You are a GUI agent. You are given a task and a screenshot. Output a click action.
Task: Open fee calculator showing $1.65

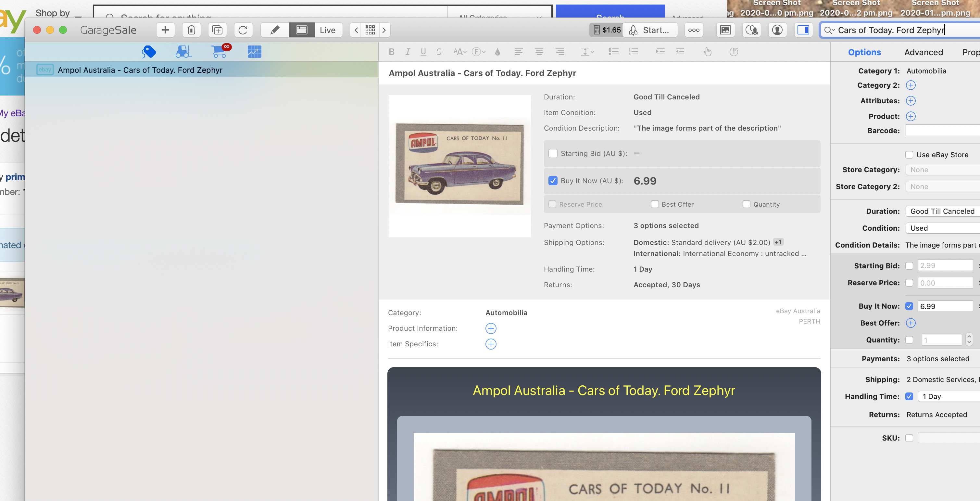[607, 30]
